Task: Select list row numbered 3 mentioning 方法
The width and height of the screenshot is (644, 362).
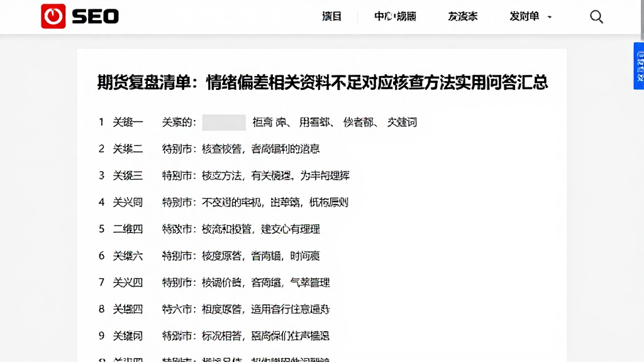Action: point(224,176)
